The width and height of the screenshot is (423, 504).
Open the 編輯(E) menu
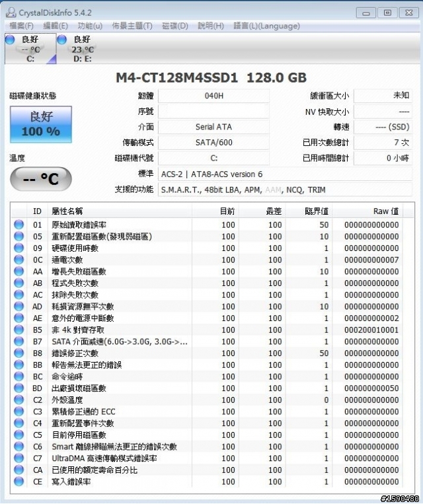(56, 26)
